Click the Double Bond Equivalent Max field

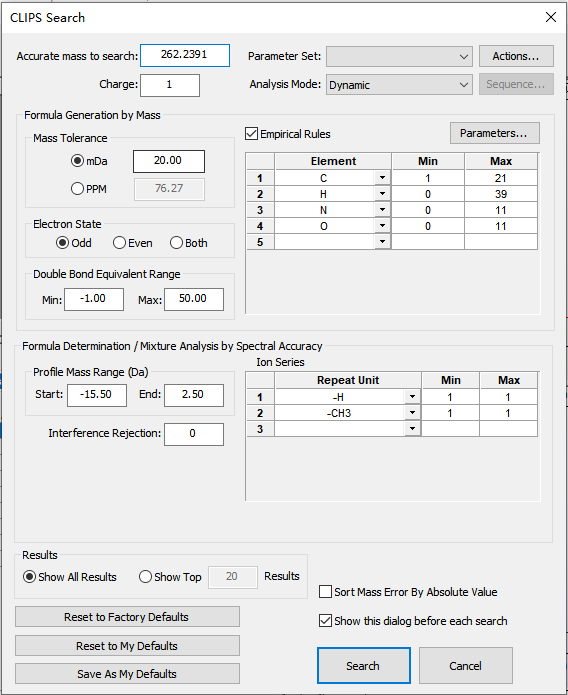click(194, 299)
